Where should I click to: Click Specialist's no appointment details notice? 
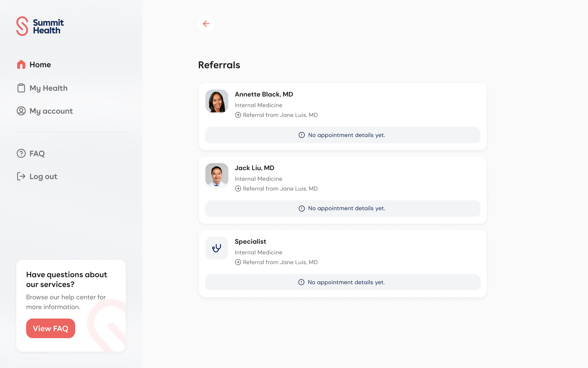343,282
